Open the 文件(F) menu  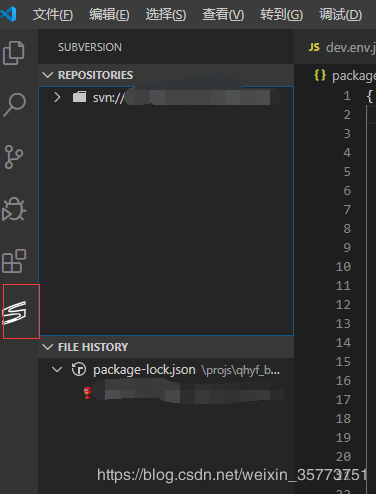click(53, 15)
